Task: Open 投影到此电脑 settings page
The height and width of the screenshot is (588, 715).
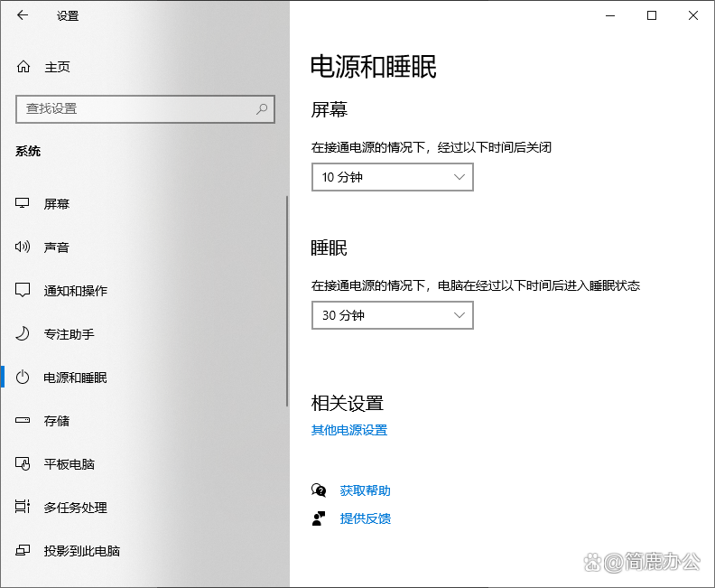Action: [82, 551]
